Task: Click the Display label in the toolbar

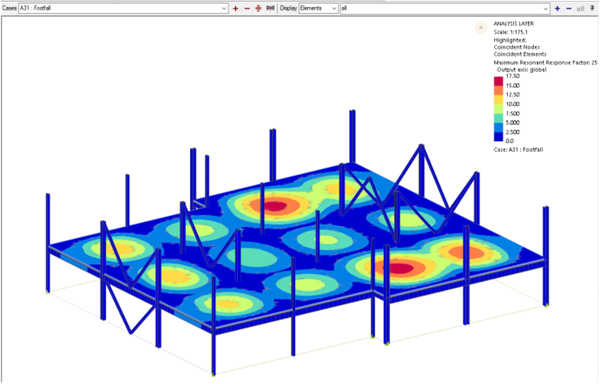Action: click(x=288, y=8)
